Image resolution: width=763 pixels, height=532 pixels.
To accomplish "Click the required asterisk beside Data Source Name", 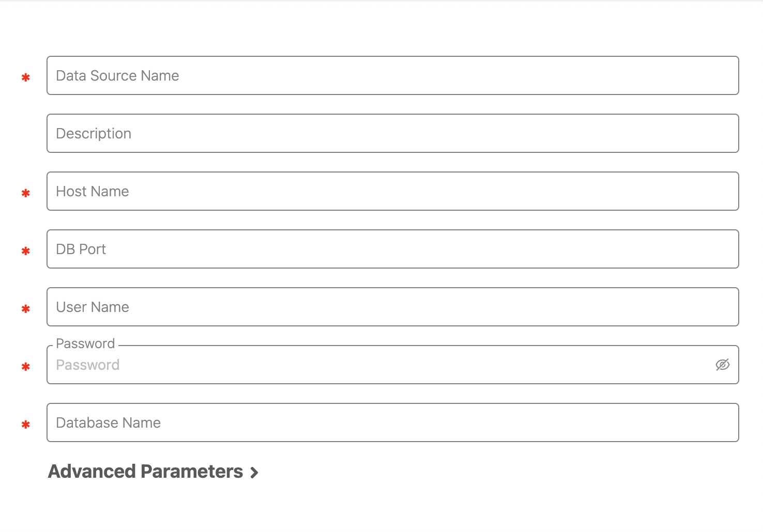I will (x=26, y=77).
